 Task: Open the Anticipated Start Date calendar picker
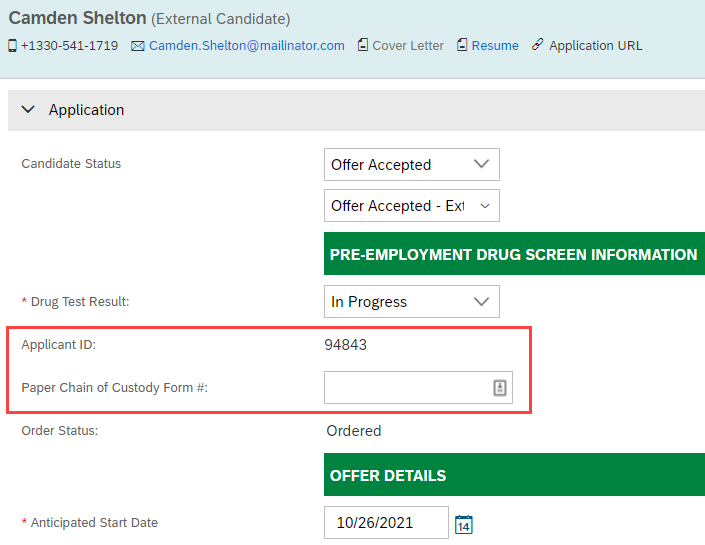(464, 524)
